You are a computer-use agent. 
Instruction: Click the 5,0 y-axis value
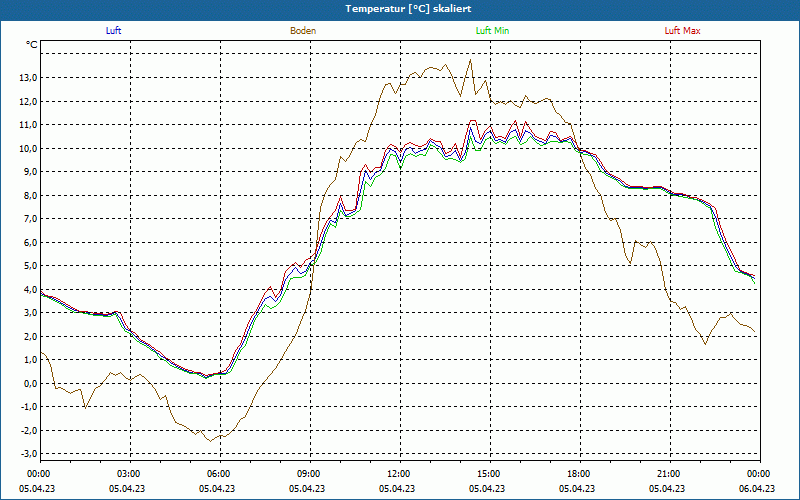[31, 266]
